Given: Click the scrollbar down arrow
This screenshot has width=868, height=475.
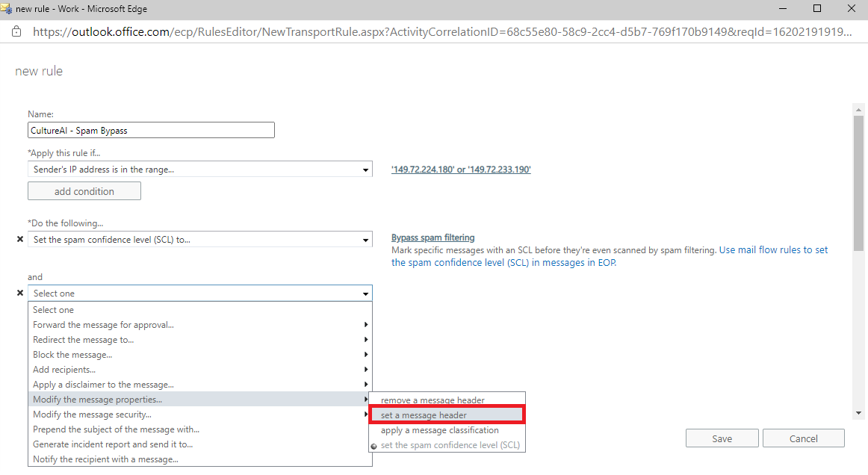Looking at the screenshot, I should pyautogui.click(x=858, y=413).
